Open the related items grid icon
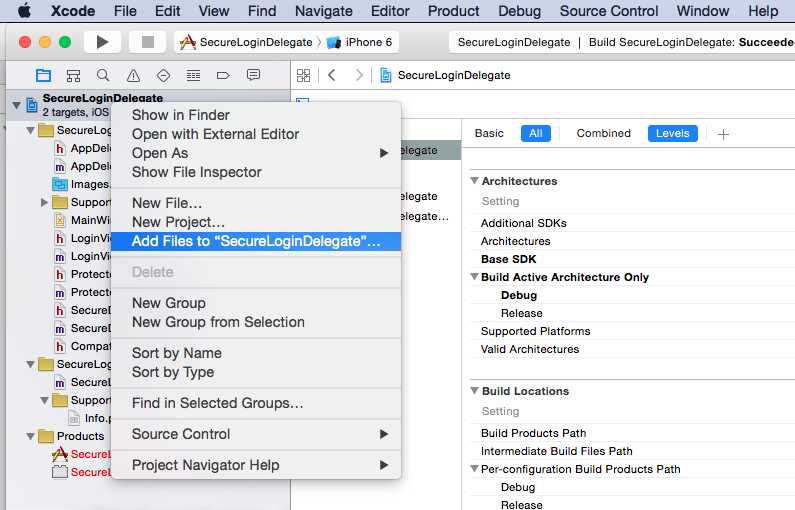Image resolution: width=795 pixels, height=510 pixels. coord(303,76)
